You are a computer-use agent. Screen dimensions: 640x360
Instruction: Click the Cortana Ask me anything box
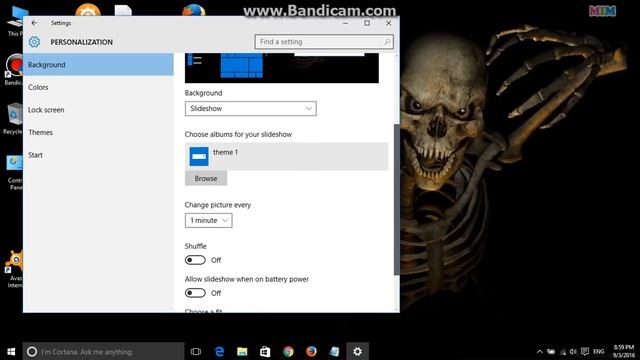pos(103,351)
